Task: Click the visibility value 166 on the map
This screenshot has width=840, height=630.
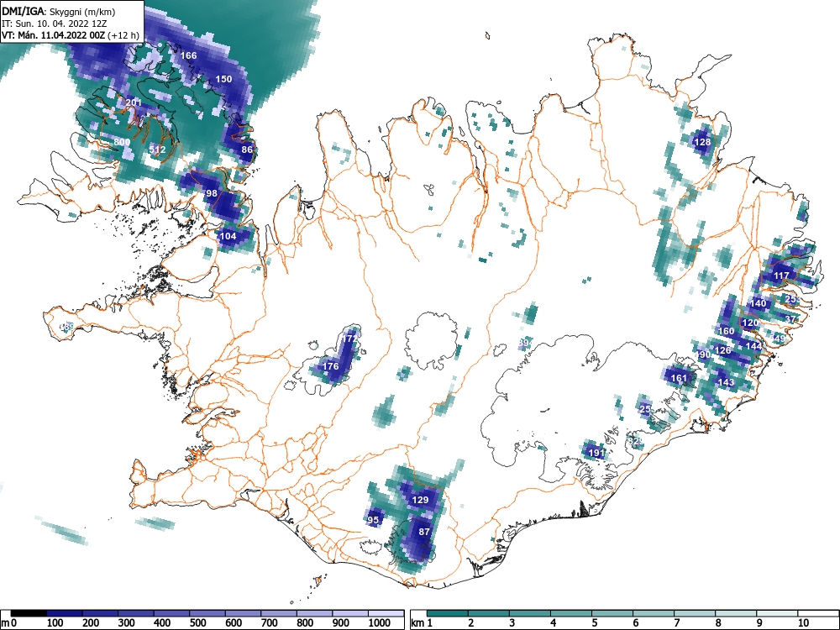Action: click(188, 55)
